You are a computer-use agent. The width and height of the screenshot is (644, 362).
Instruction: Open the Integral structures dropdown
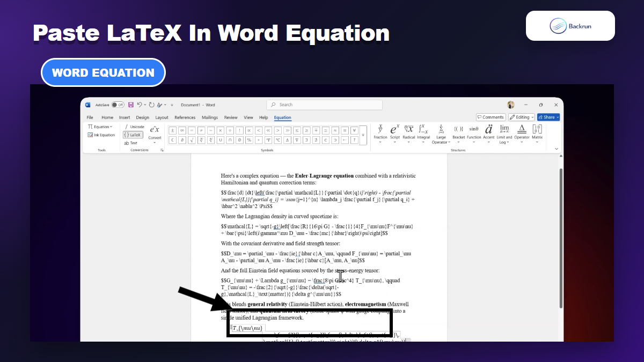pos(423,134)
